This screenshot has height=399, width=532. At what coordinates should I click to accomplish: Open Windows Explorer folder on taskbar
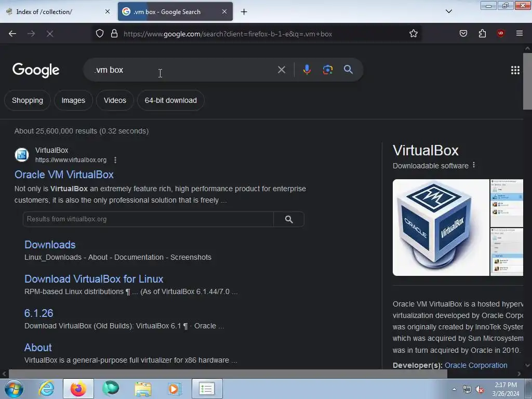[x=143, y=389]
